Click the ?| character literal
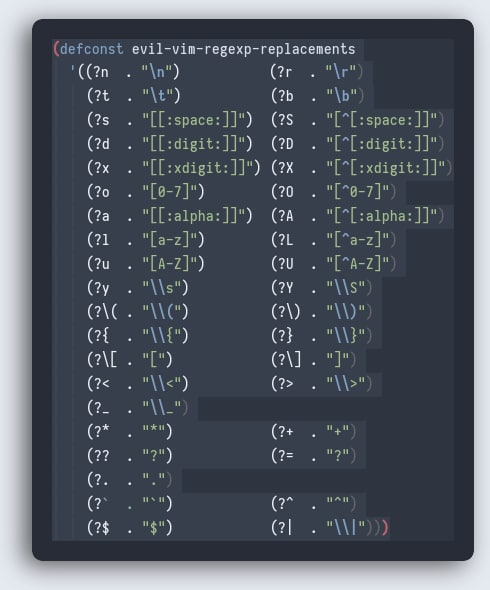Image resolution: width=490 pixels, height=590 pixels. 285,528
